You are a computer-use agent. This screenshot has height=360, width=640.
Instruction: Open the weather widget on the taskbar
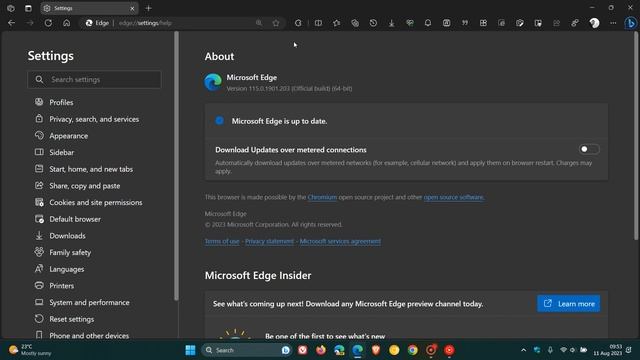coord(30,350)
